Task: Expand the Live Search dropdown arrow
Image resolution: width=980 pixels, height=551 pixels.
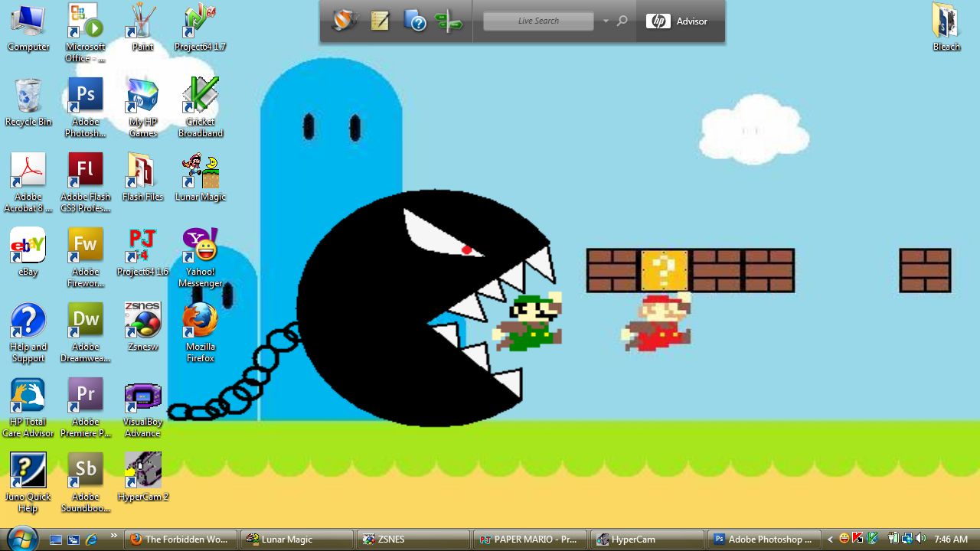Action: [x=606, y=21]
